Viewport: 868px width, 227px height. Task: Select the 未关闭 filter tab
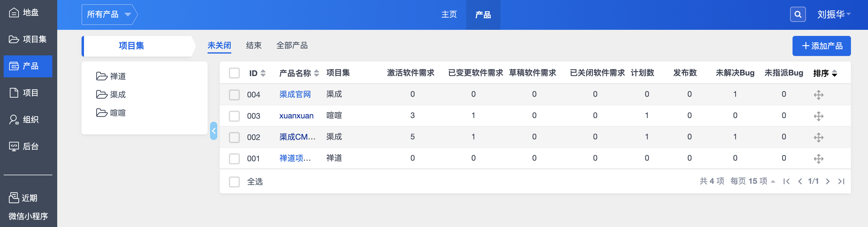(219, 45)
